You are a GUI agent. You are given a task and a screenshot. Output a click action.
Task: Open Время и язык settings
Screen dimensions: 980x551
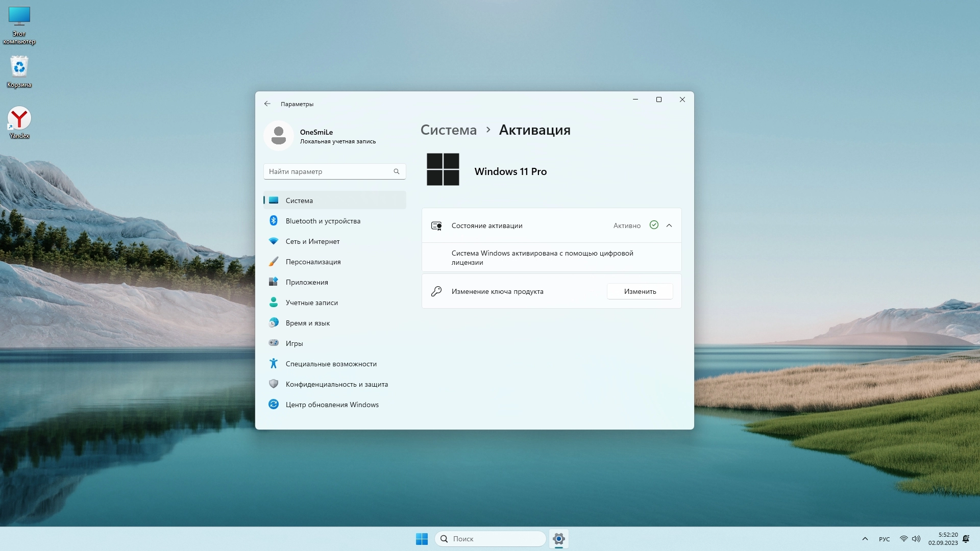point(307,323)
